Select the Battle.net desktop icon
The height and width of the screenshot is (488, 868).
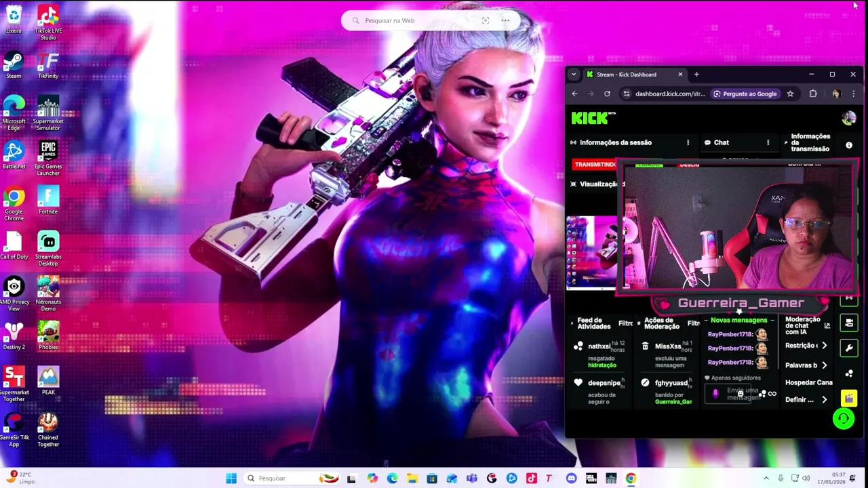coord(14,155)
